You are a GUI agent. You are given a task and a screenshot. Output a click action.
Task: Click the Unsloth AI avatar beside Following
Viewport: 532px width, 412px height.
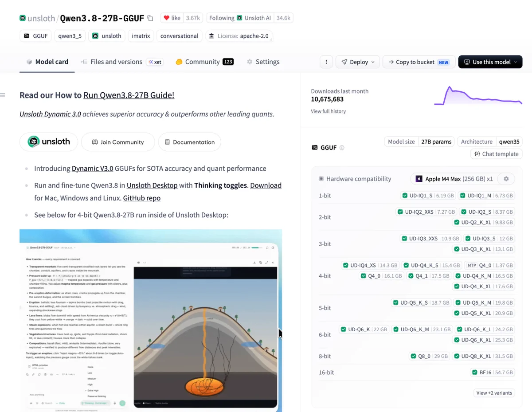(239, 18)
